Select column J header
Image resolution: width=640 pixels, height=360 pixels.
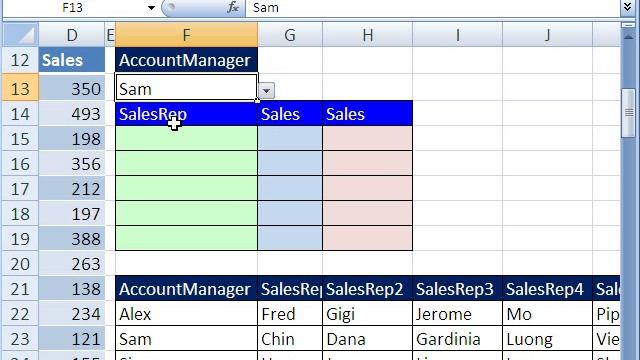click(547, 35)
